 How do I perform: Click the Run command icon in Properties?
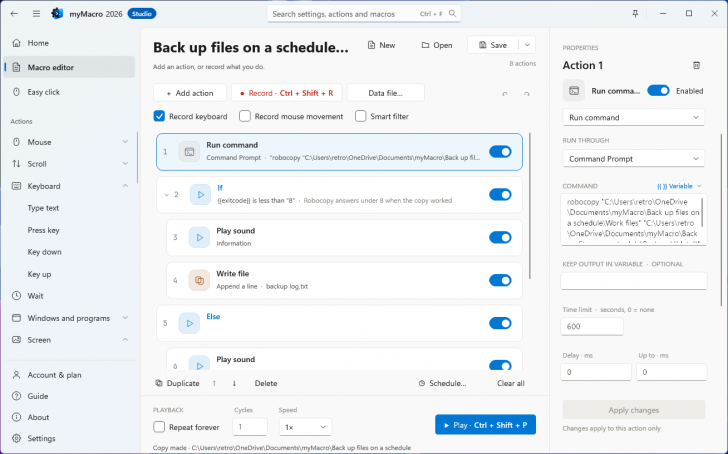pos(574,91)
